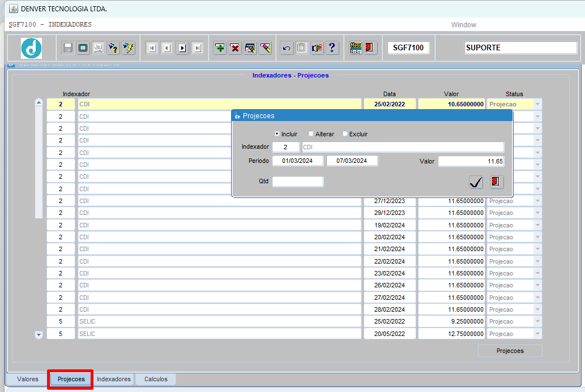The width and height of the screenshot is (585, 392).
Task: Open Help with the question mark icon
Action: pos(332,48)
